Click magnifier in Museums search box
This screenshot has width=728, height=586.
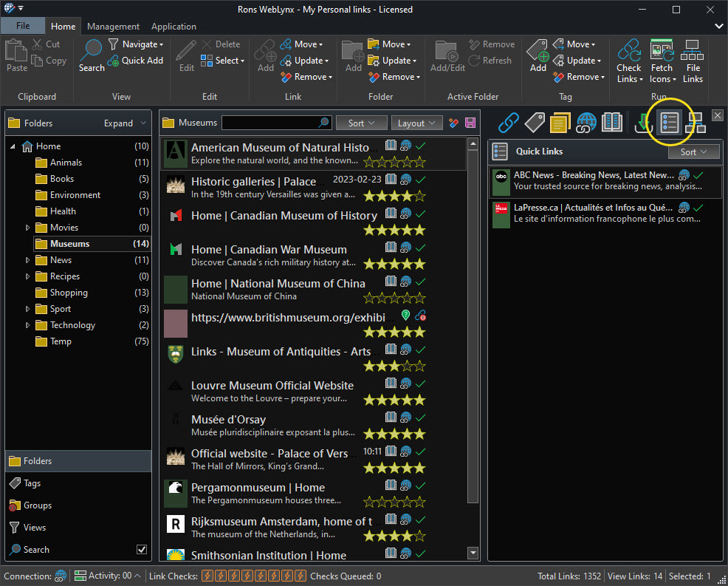[323, 122]
